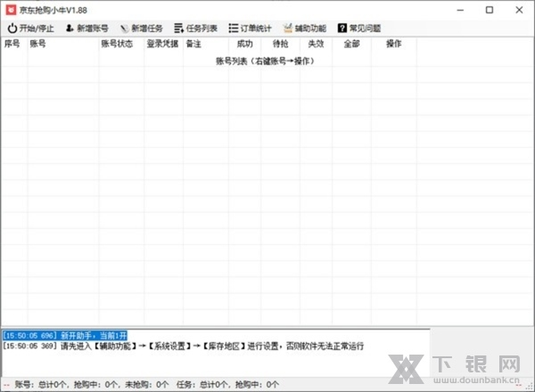Maximize the 京东抢购小牛 window
535x392 pixels.
490,10
